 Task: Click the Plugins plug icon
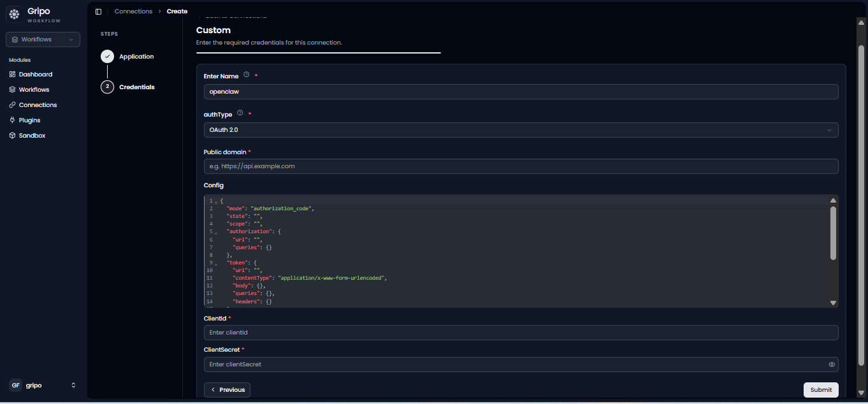(x=13, y=120)
